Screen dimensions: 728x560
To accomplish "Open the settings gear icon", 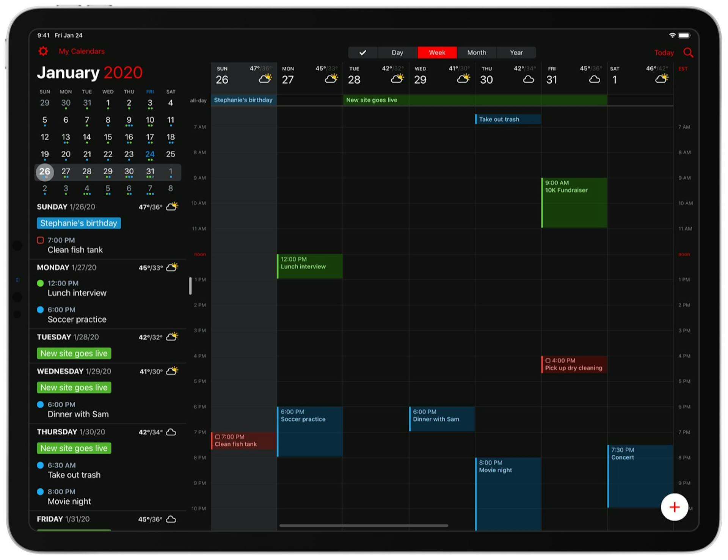I will tap(43, 51).
